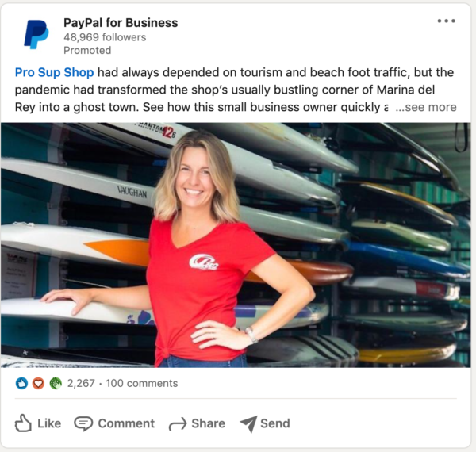Viewport: 476px width, 452px height.
Task: Click the Share arrow icon
Action: click(x=178, y=423)
